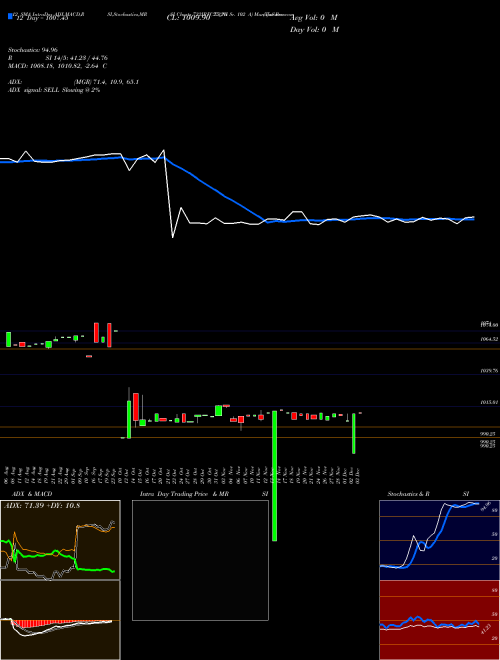Image resolution: width=500 pixels, height=660 pixels.
Task: Click the empty Intra Day Trading panel
Action: [x=200, y=560]
